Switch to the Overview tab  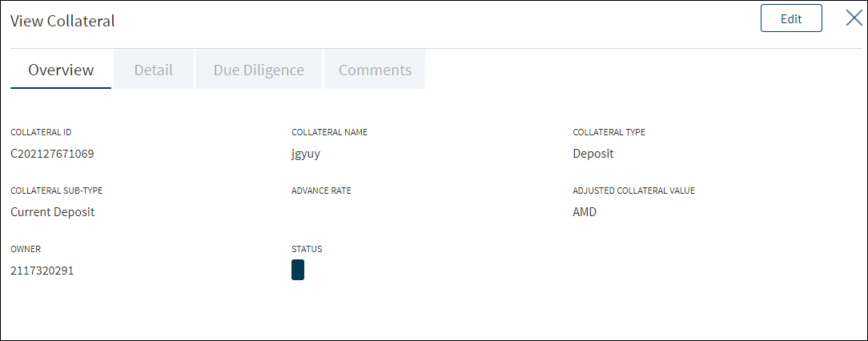click(61, 70)
